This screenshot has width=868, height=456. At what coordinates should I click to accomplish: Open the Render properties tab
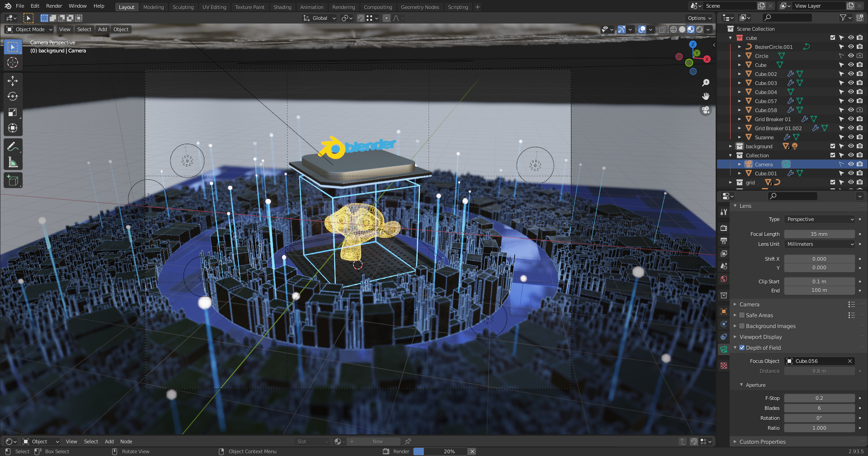(x=724, y=228)
